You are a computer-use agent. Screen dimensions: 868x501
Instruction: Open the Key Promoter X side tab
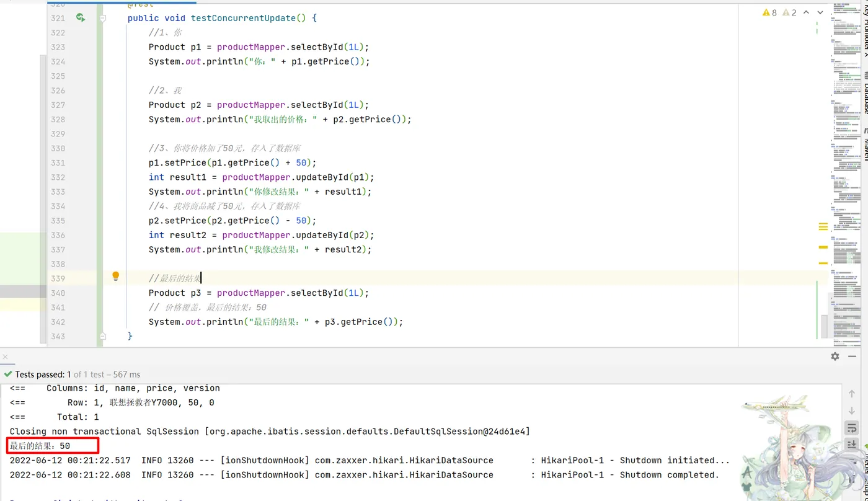(x=864, y=28)
